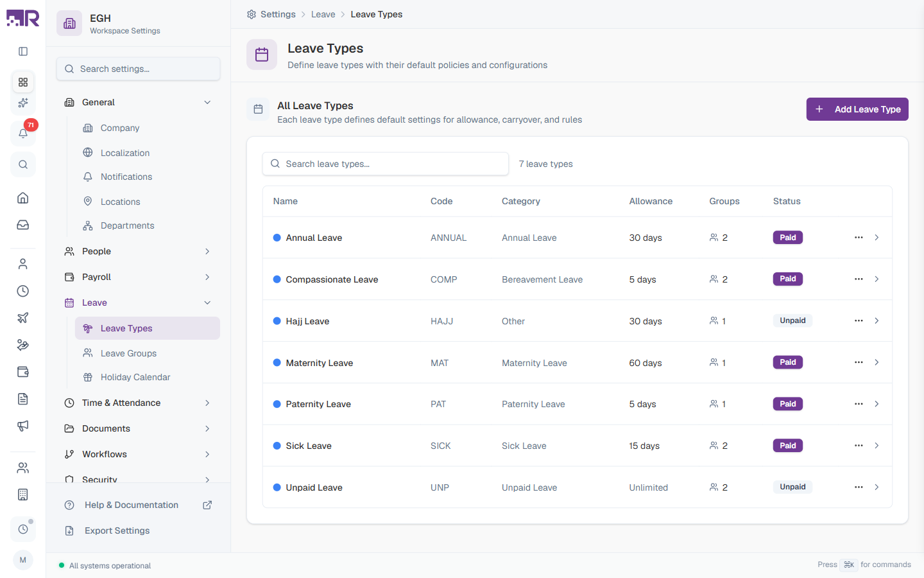Open Departments settings item
This screenshot has height=578, width=924.
click(147, 225)
